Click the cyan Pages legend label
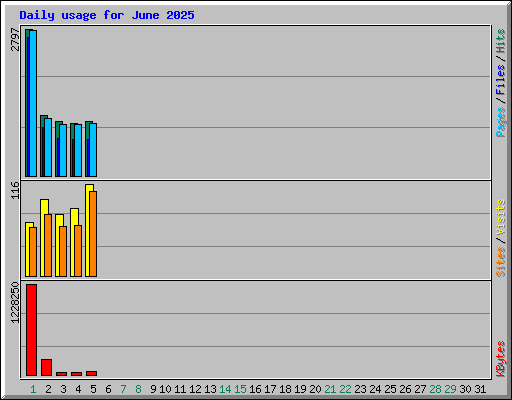The image size is (512, 400). (x=500, y=122)
